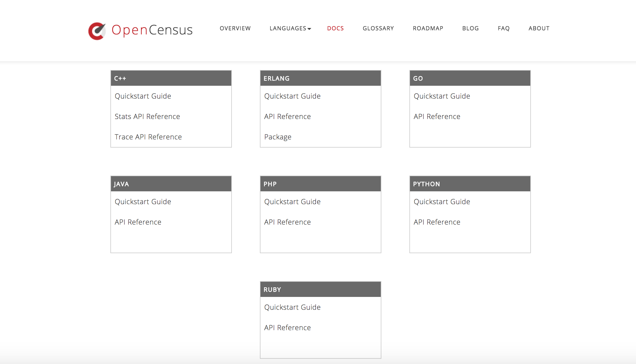Open the C++ Quickstart Guide
This screenshot has width=636, height=364.
(x=143, y=96)
